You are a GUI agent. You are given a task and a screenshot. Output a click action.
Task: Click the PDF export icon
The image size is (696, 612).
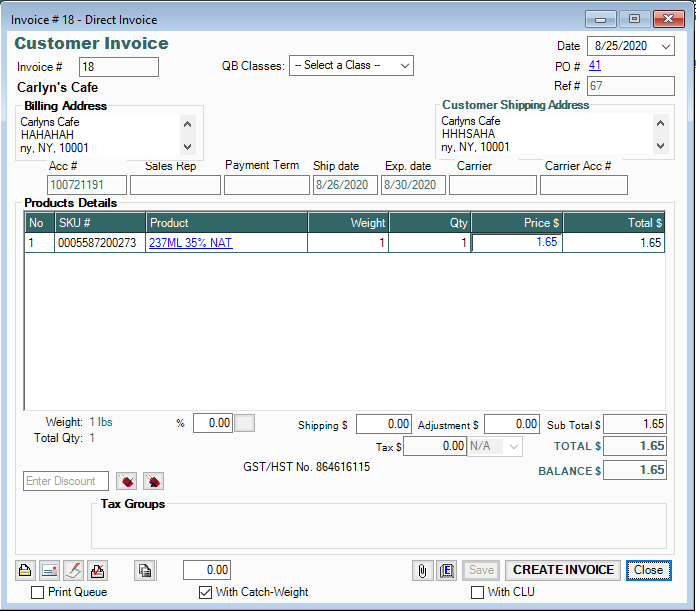coord(97,570)
